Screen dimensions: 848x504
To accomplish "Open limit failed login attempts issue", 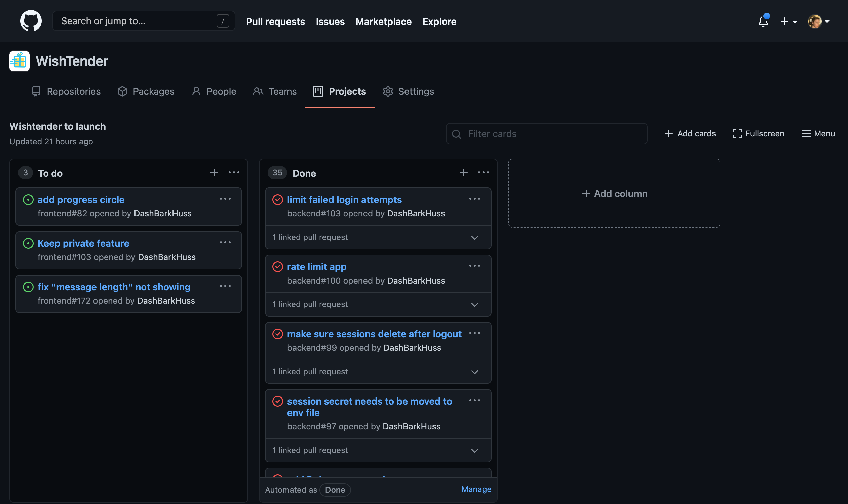I will point(344,200).
